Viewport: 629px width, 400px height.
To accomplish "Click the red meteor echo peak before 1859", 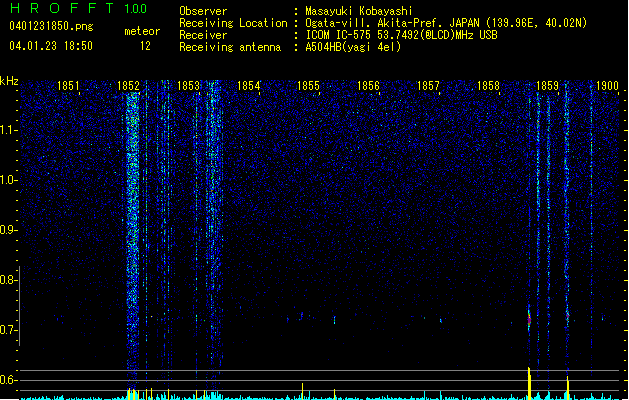I will pos(529,320).
